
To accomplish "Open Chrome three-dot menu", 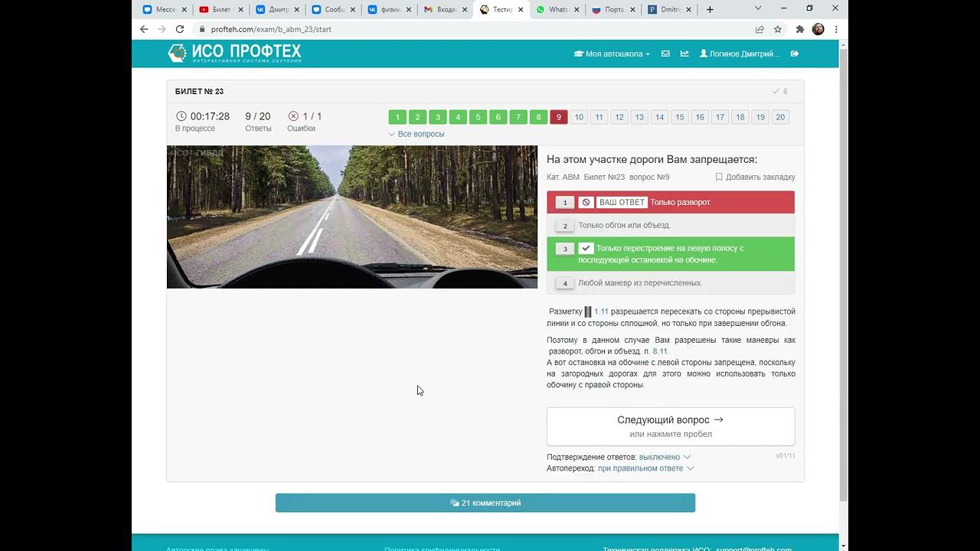I will [x=836, y=29].
